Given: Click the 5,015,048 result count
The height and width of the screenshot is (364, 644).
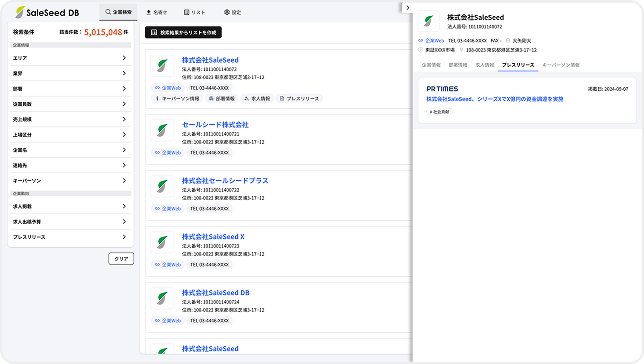Looking at the screenshot, I should 103,32.
